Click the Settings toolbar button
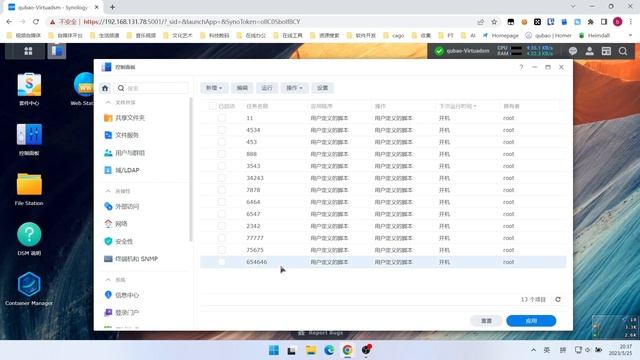 pos(322,88)
